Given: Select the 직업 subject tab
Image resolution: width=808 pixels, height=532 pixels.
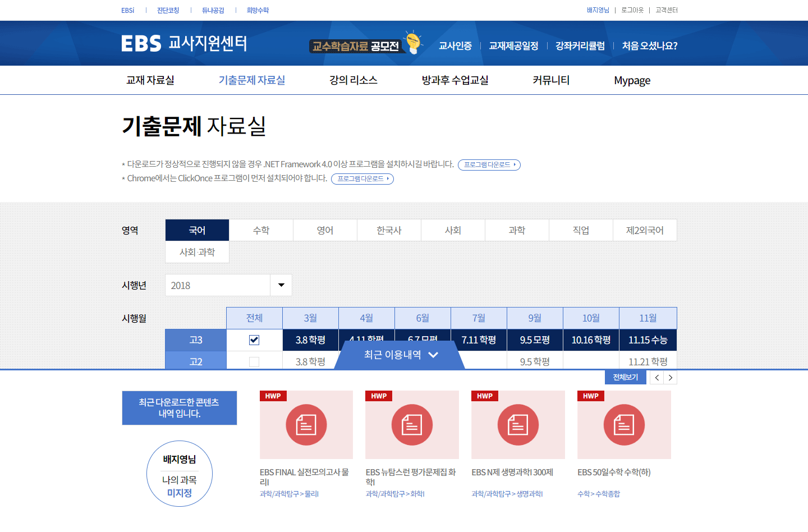Looking at the screenshot, I should [581, 230].
